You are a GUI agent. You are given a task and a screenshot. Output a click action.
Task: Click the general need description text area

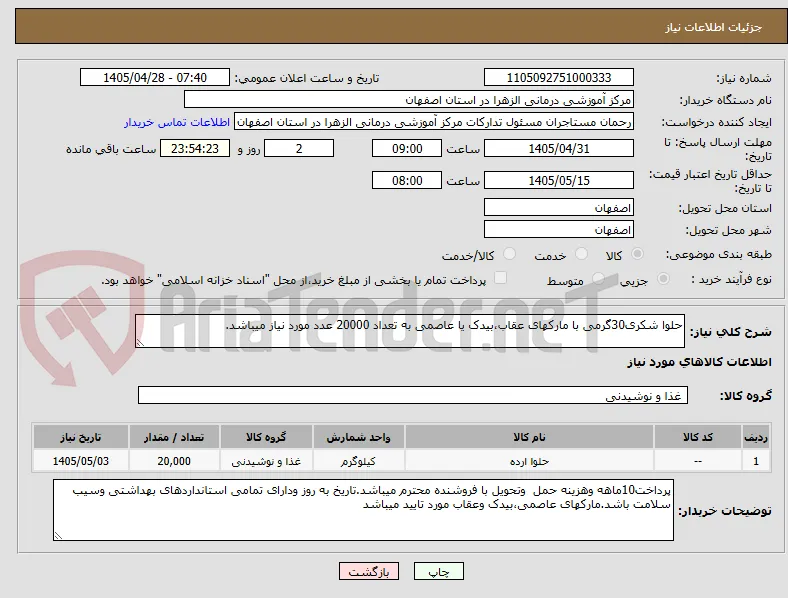point(410,331)
